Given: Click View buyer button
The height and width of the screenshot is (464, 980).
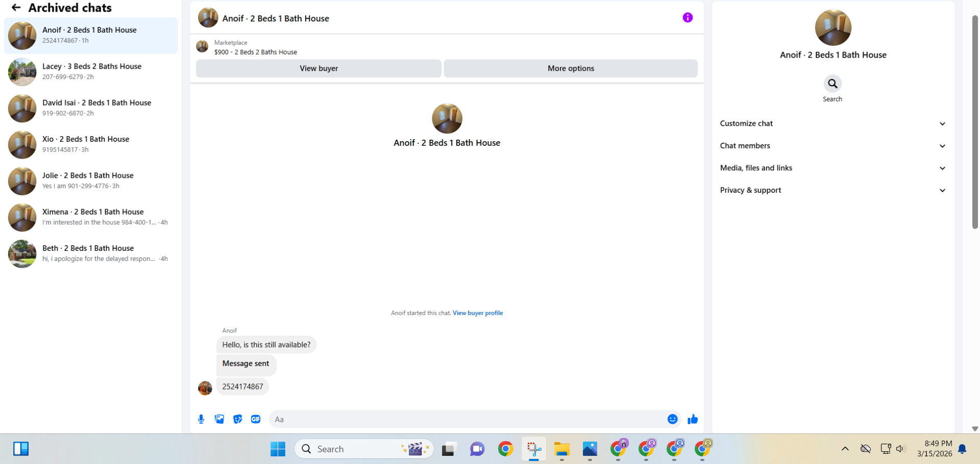Looking at the screenshot, I should (x=319, y=68).
